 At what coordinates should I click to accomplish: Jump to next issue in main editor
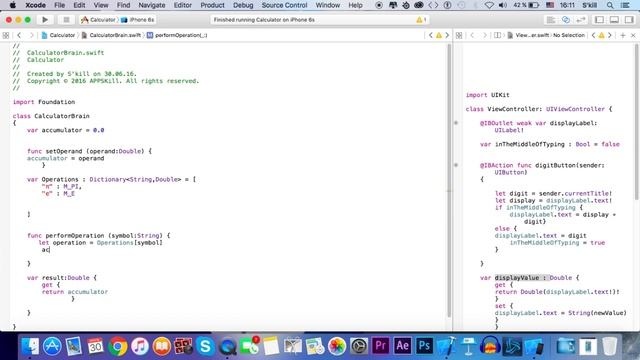coord(447,36)
